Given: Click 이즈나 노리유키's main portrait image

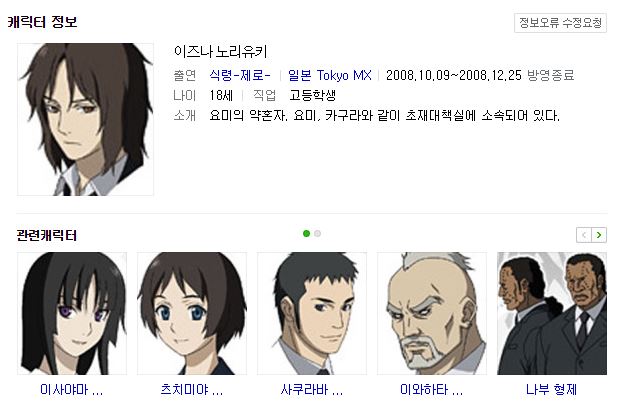Looking at the screenshot, I should click(85, 119).
